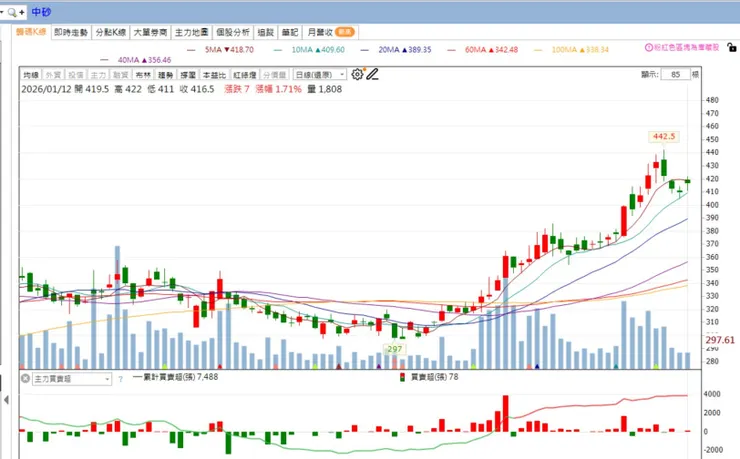Open the chart settings gear icon
The height and width of the screenshot is (459, 740).
(357, 75)
